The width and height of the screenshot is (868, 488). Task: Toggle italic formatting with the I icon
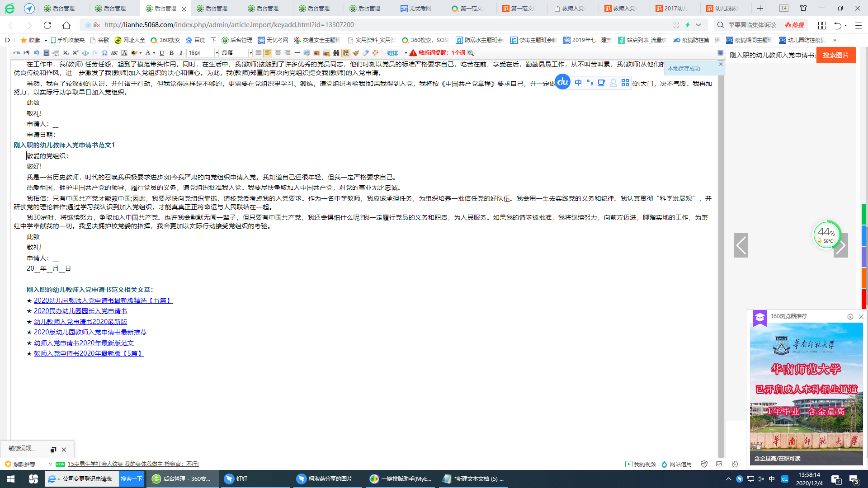[x=181, y=53]
